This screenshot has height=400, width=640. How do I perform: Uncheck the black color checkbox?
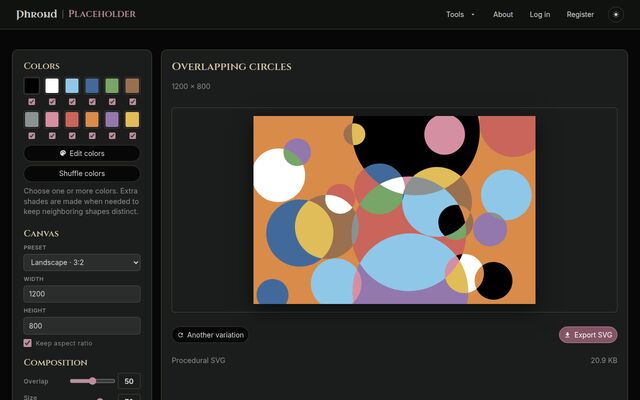tap(32, 102)
